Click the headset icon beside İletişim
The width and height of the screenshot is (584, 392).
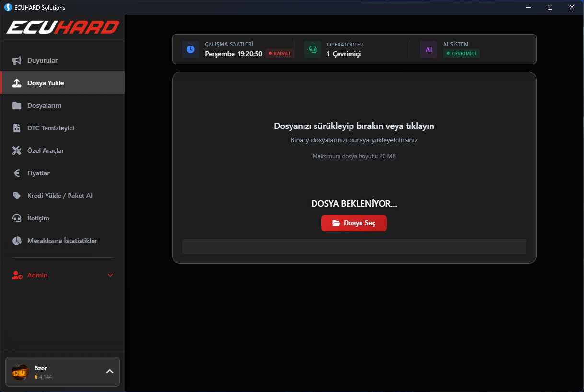click(x=17, y=219)
